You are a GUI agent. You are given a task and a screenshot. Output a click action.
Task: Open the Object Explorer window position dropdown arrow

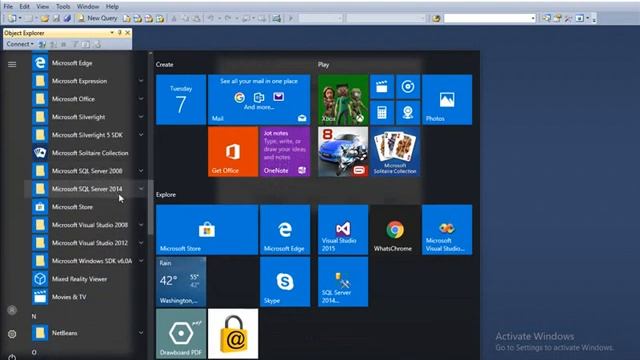click(x=111, y=33)
